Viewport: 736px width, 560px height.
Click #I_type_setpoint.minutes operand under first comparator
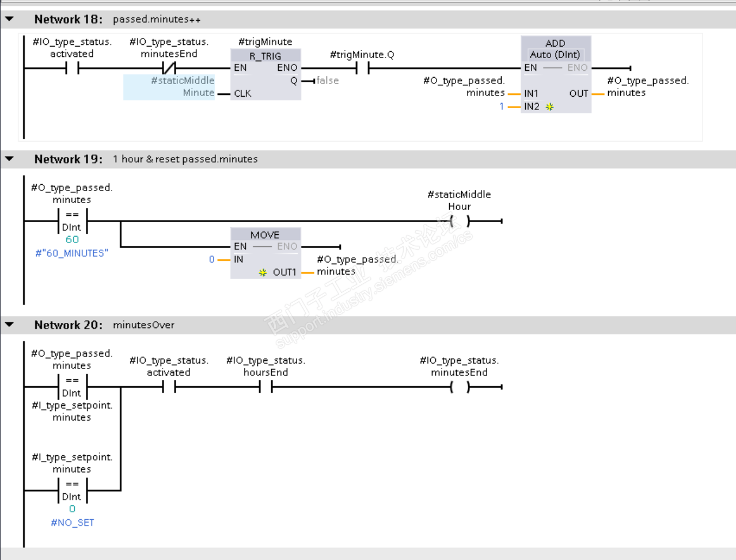[72, 411]
